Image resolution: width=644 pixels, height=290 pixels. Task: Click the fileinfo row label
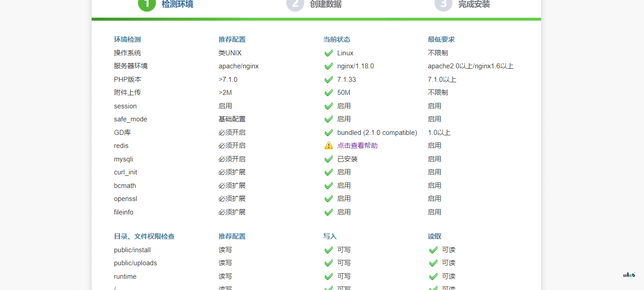coord(124,212)
